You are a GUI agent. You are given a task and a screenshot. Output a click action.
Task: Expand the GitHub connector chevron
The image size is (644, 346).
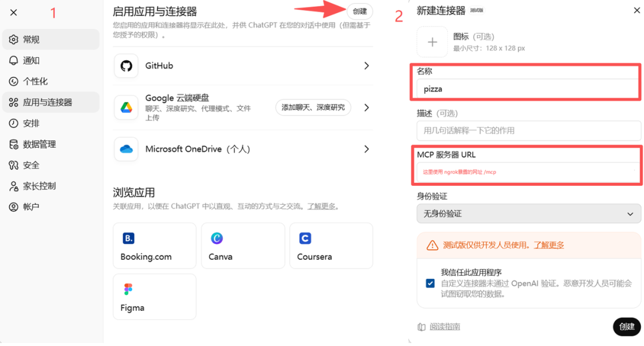tap(367, 66)
